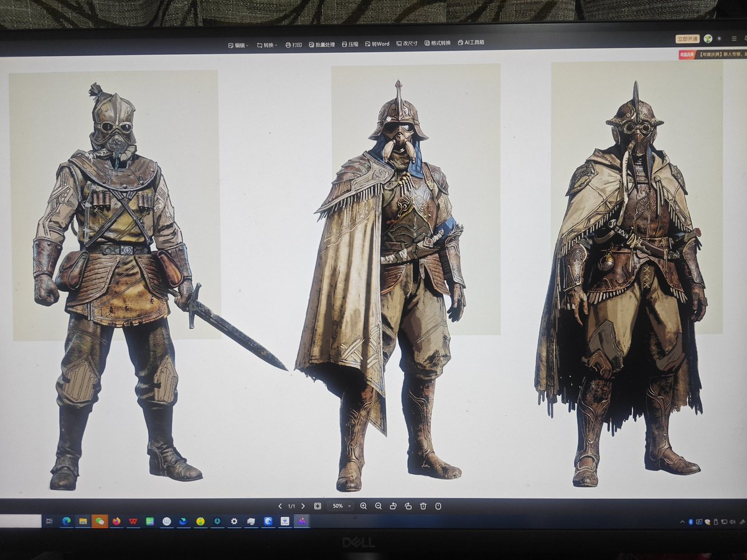Rotate image clockwise

[408, 506]
